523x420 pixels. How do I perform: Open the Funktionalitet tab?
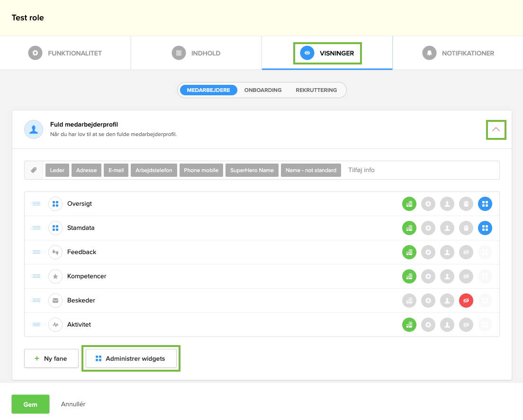coord(65,53)
